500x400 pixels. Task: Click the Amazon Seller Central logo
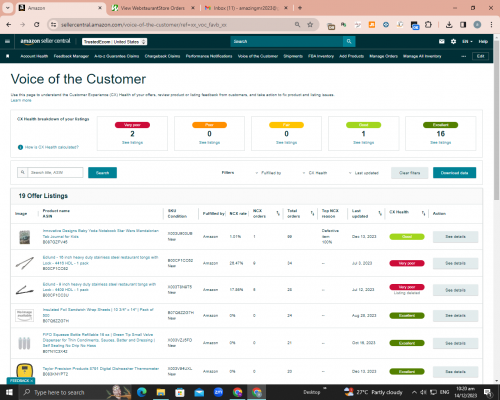tap(45, 41)
